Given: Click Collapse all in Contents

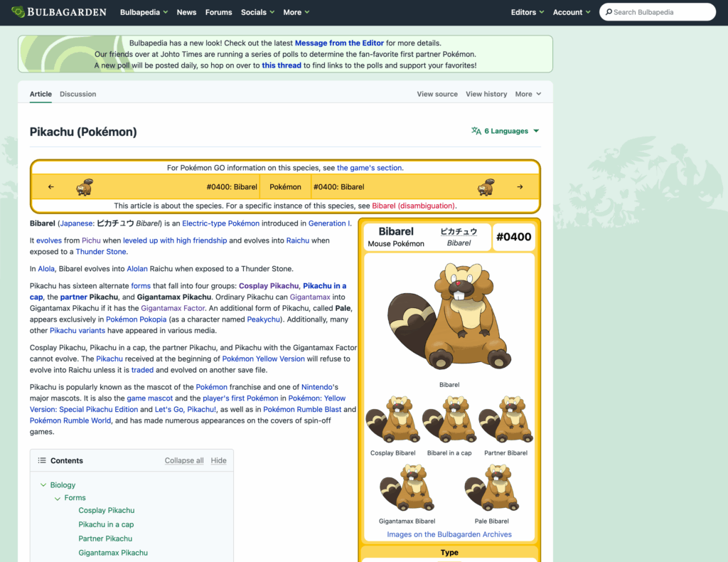Looking at the screenshot, I should tap(184, 460).
